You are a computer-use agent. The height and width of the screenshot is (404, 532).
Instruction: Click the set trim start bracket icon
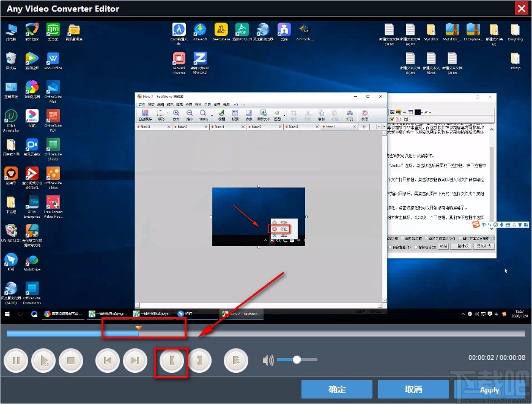click(171, 360)
